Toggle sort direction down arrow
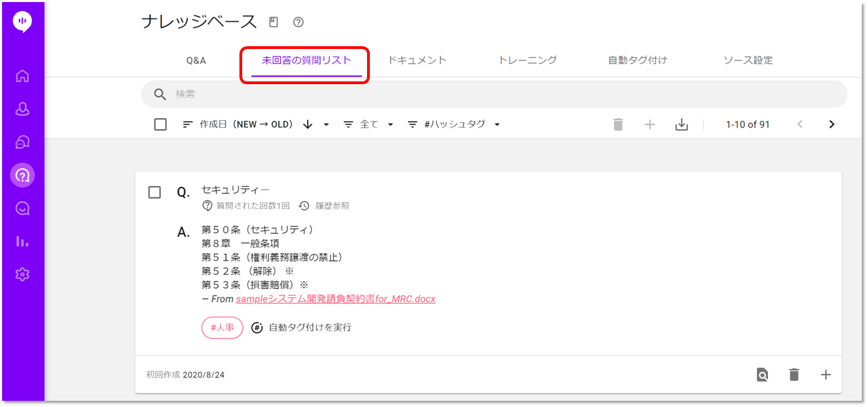The height and width of the screenshot is (407, 868). coord(308,125)
